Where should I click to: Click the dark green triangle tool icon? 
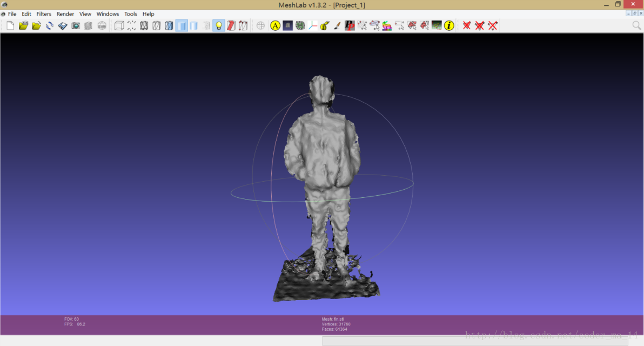437,25
